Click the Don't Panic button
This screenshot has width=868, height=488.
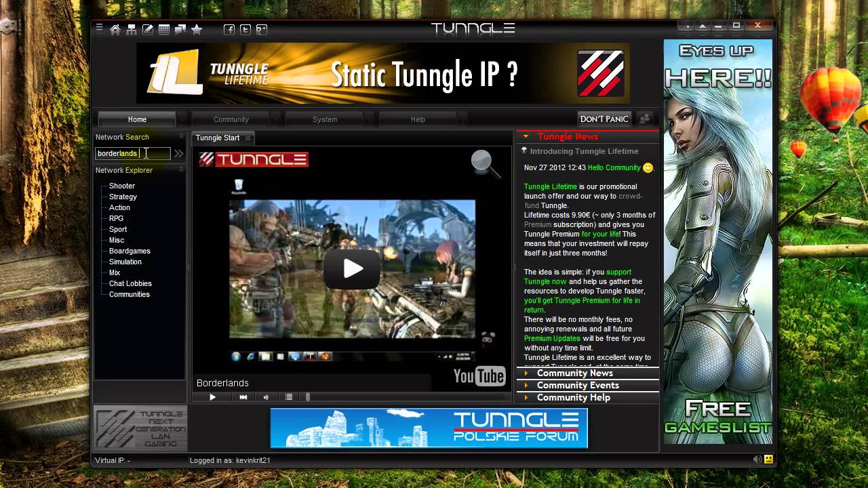tap(604, 119)
